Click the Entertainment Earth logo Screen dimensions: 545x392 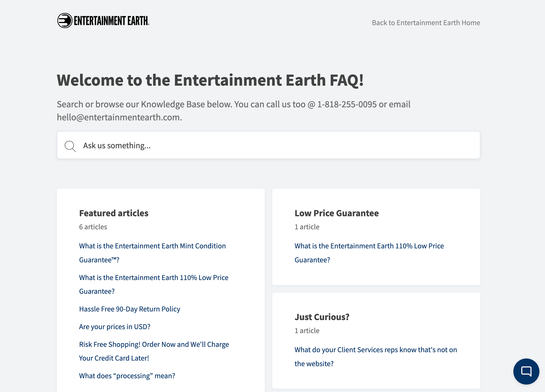tap(103, 21)
